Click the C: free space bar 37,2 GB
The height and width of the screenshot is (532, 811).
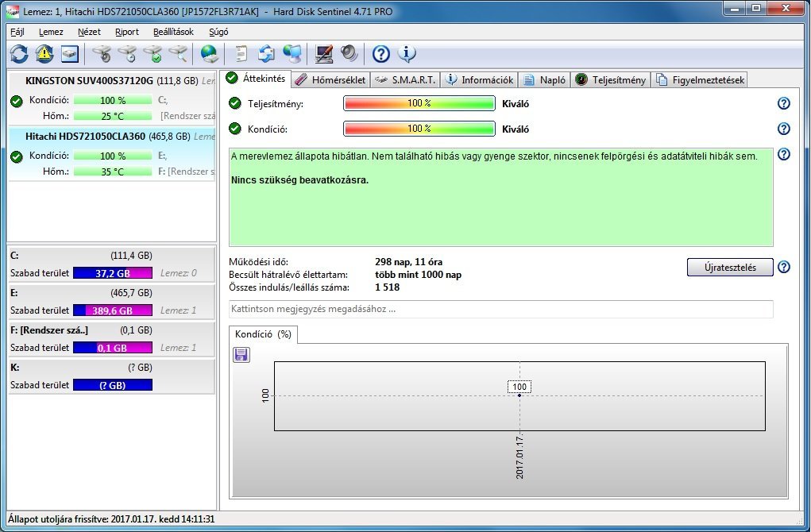click(113, 273)
